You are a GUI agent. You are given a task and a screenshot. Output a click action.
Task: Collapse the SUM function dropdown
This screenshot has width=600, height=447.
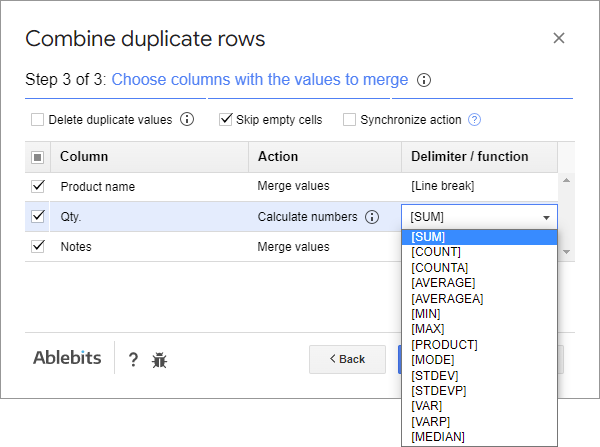[x=546, y=217]
